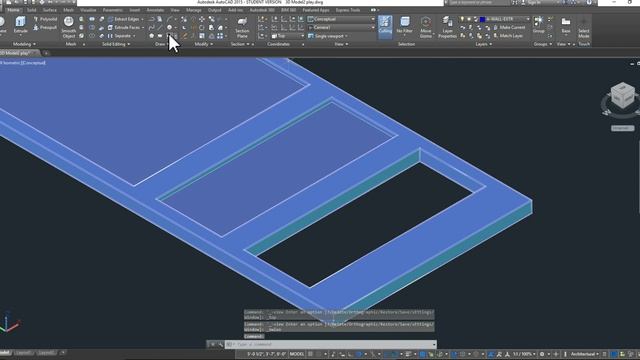Click the Section Plane tool
The width and height of the screenshot is (640, 360).
point(242,27)
